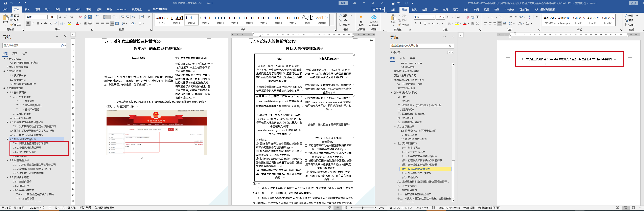Undo the last action in the right Word window
The height and width of the screenshot is (211, 644).
pyautogui.click(x=399, y=3)
